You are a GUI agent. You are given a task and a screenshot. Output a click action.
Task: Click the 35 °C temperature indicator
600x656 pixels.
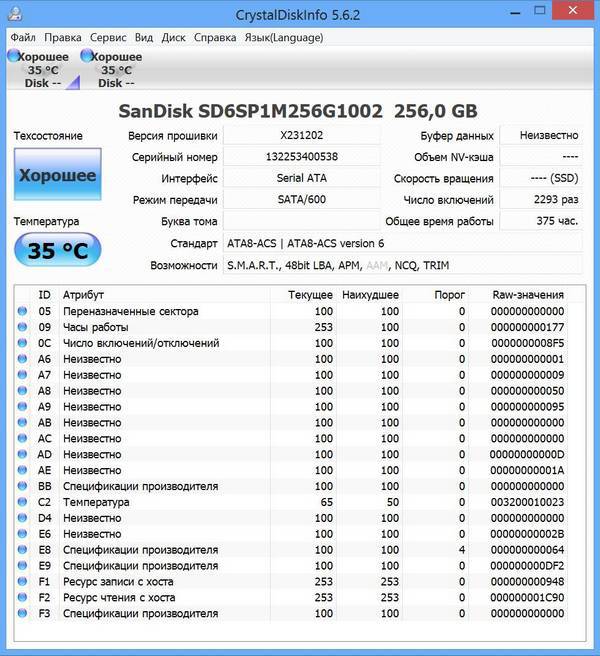tap(58, 250)
